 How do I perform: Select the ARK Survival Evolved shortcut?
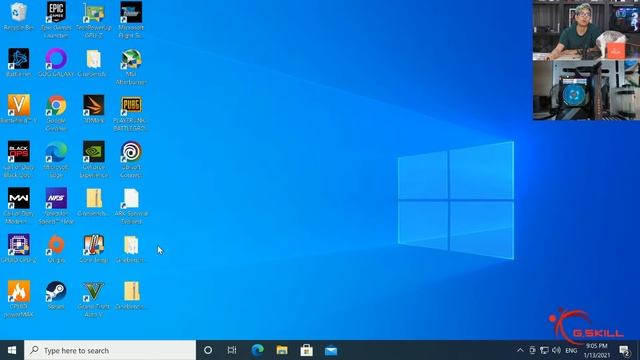131,206
